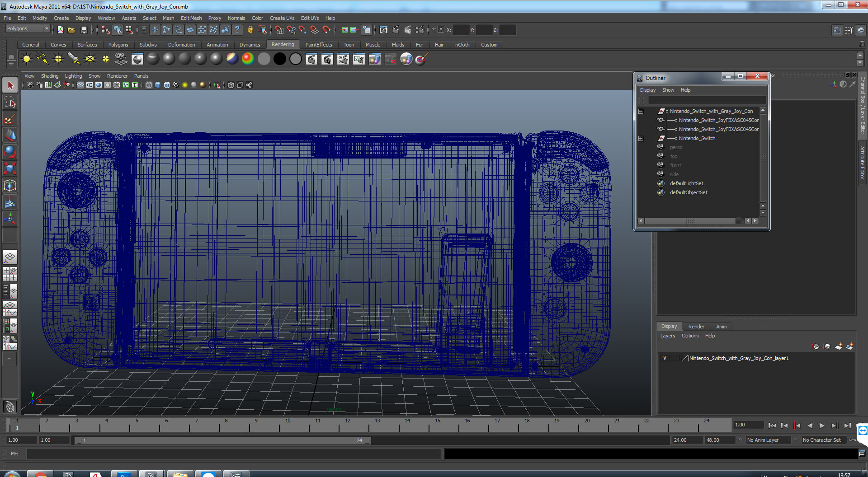This screenshot has height=477, width=868.
Task: Assign the layered shader striped sphere
Action: click(x=232, y=59)
